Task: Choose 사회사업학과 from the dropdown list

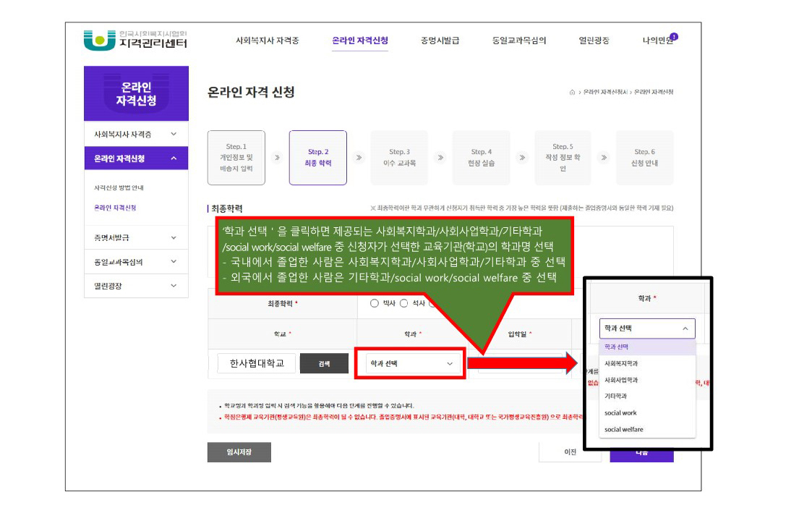Action: 647,380
